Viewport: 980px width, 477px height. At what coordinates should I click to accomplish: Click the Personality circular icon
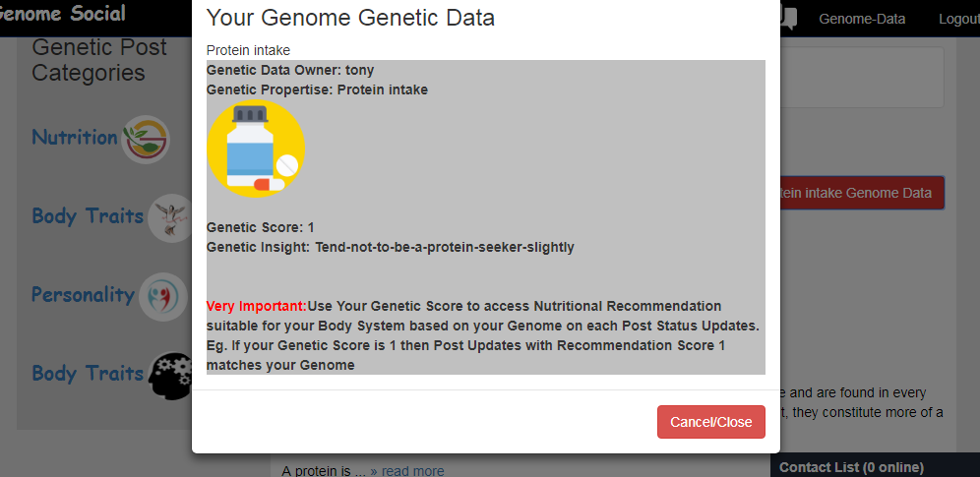coord(161,297)
